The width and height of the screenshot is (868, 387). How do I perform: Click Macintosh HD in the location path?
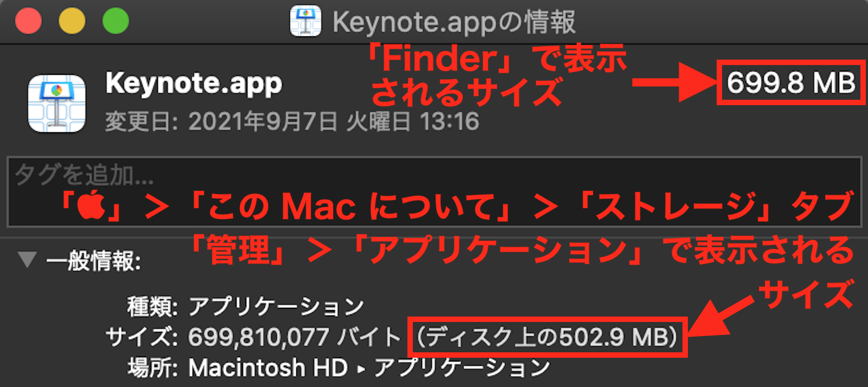click(x=268, y=368)
